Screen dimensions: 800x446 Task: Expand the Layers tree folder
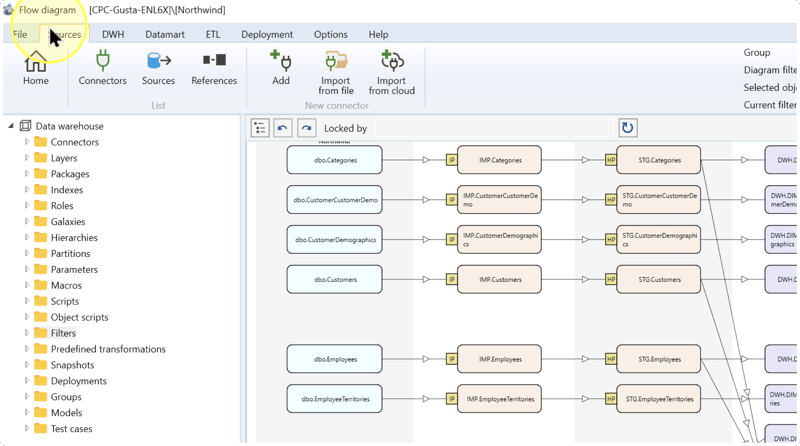click(x=27, y=158)
